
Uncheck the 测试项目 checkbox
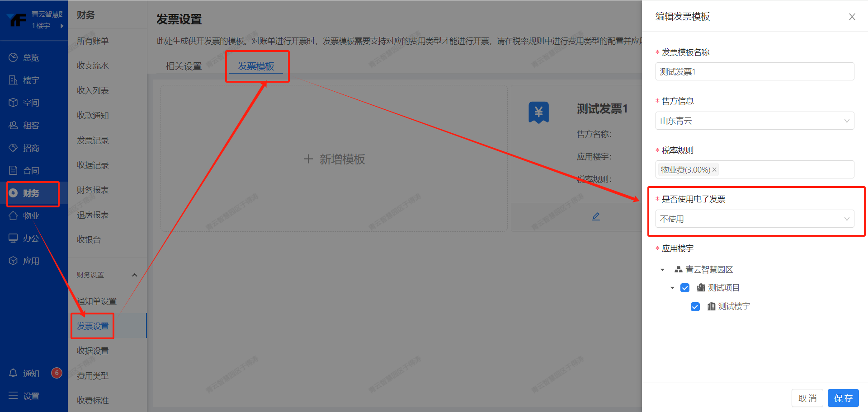click(x=685, y=288)
